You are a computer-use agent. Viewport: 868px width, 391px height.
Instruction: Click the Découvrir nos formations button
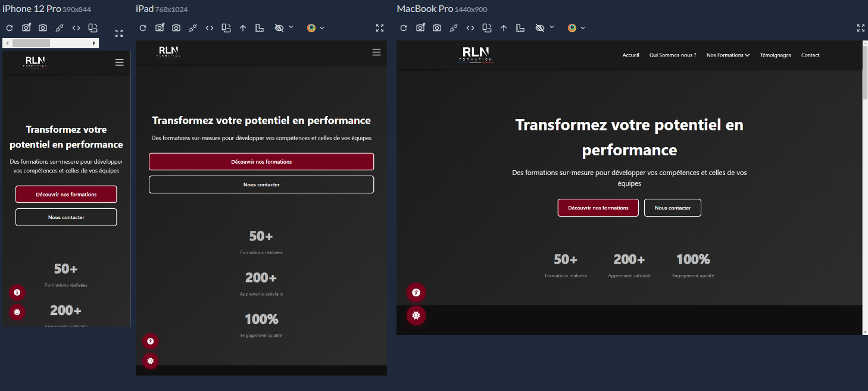point(598,208)
